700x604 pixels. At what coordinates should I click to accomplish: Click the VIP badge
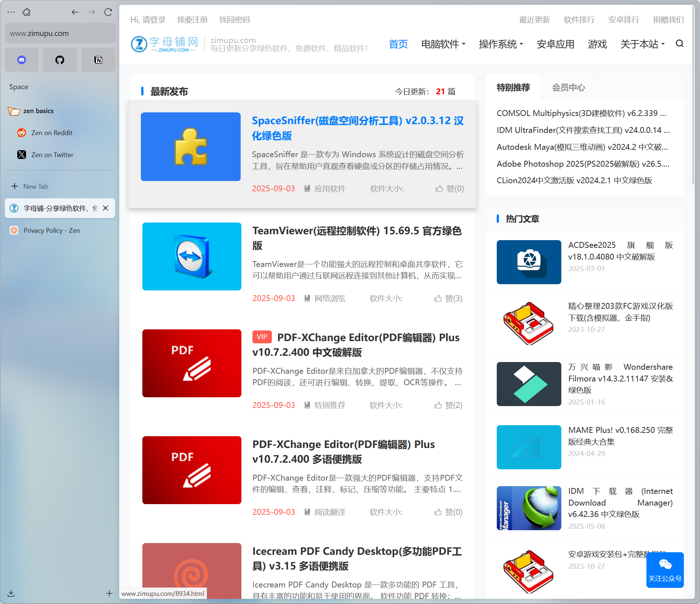(262, 337)
